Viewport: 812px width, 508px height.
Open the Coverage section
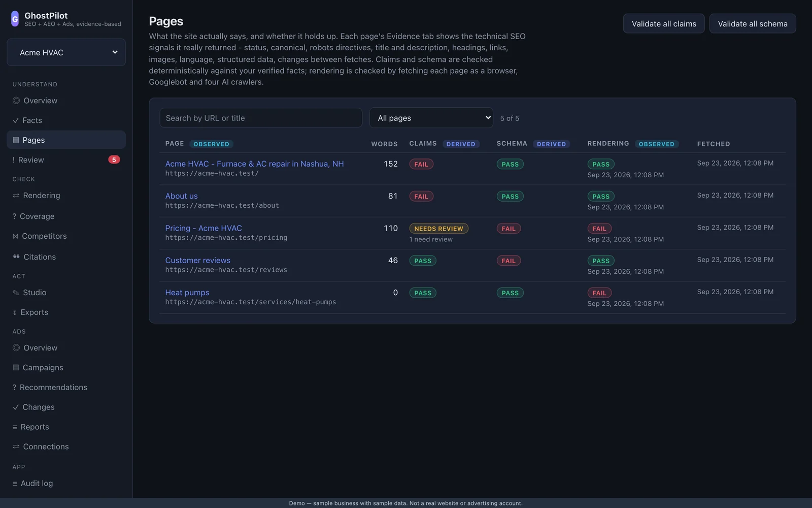[66, 216]
